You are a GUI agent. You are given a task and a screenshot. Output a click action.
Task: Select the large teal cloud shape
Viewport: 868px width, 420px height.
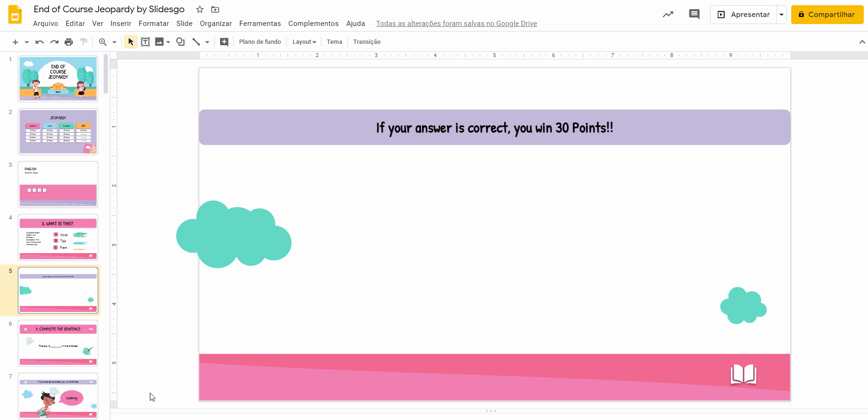[234, 234]
